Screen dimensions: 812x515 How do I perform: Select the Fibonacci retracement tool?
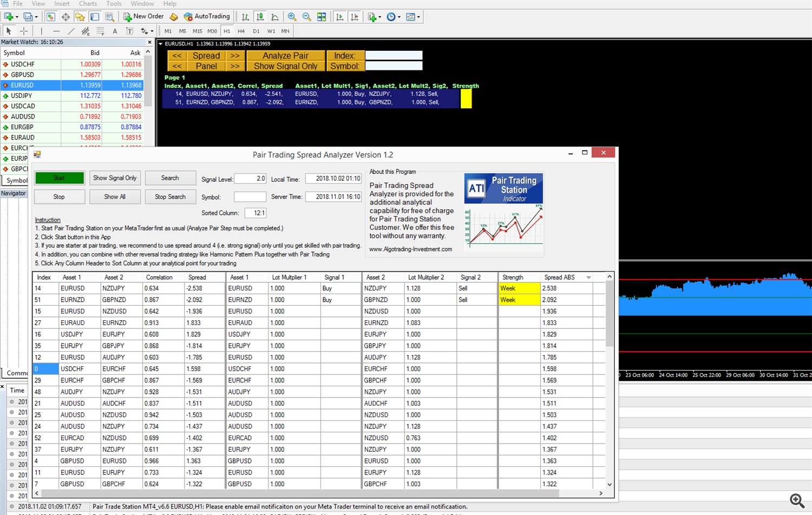point(100,31)
